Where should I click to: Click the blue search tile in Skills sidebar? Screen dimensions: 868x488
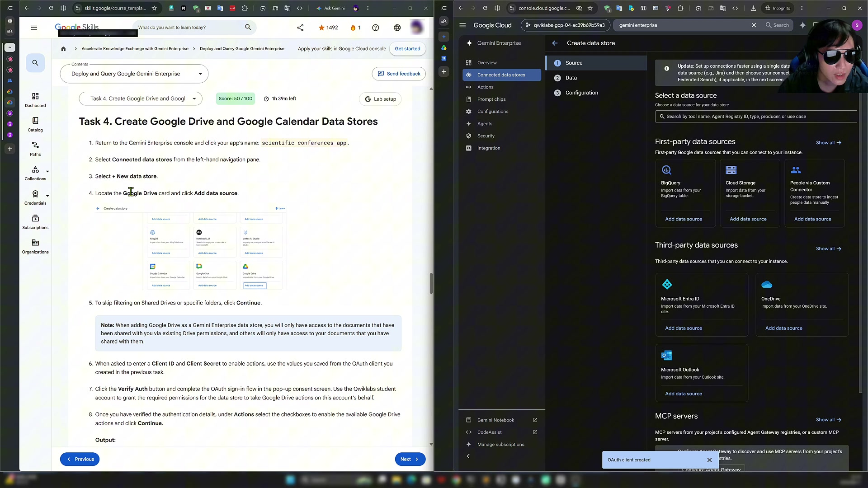35,63
